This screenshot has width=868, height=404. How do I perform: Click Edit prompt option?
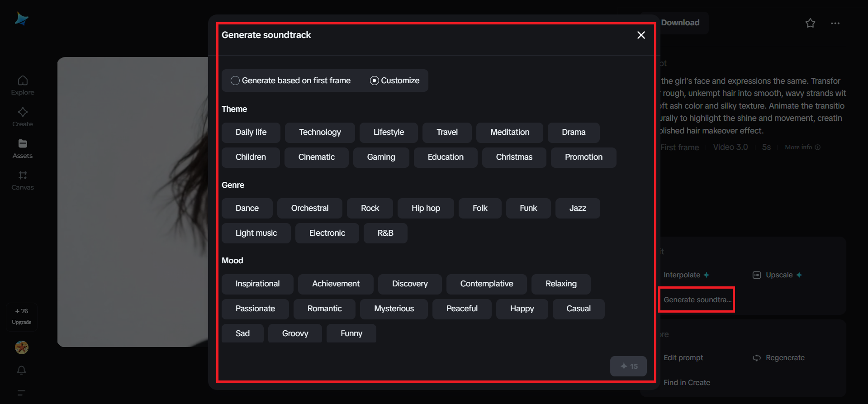[x=683, y=357]
